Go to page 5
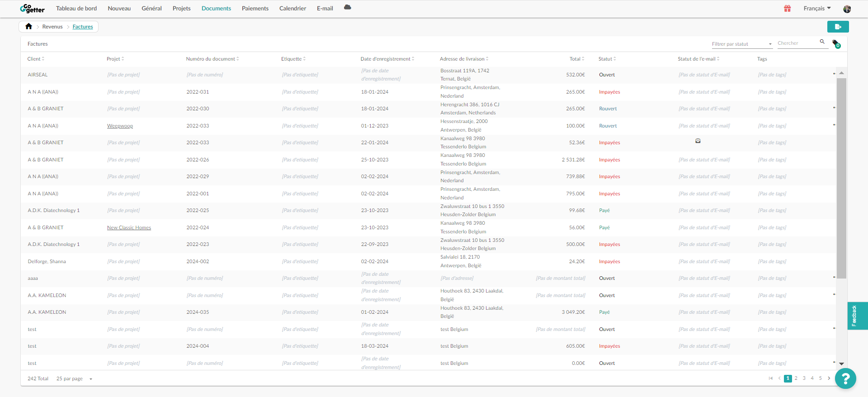Viewport: 868px width, 397px height. [x=821, y=378]
